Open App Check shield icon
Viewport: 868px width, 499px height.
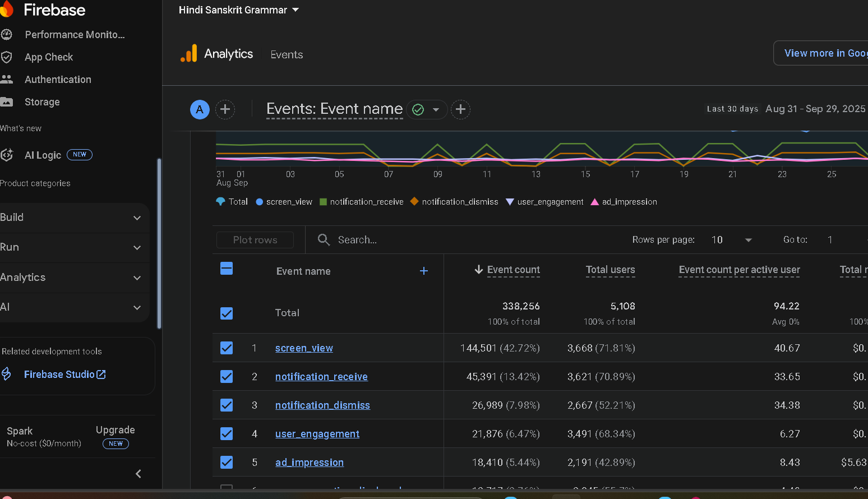pyautogui.click(x=7, y=57)
